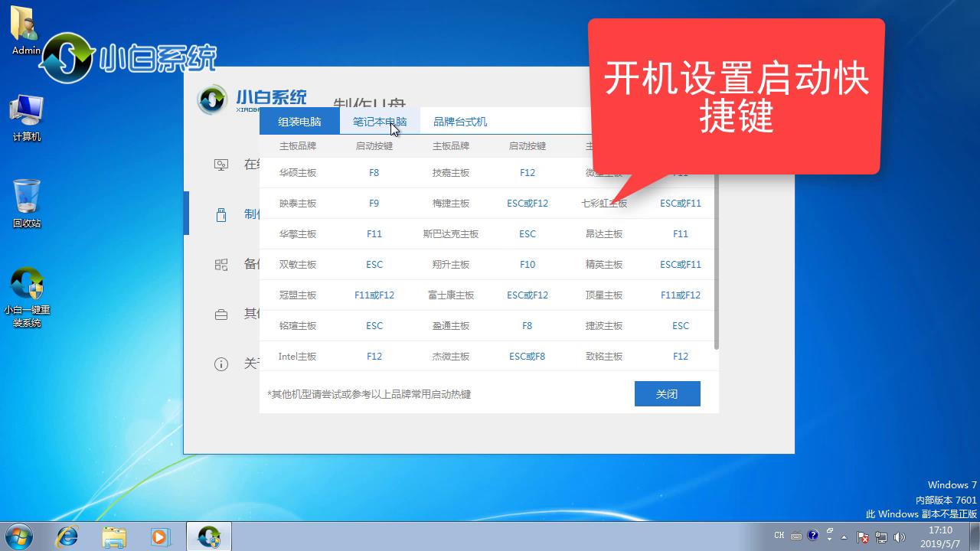
Task: Switch to the 笔记本电脑 tab
Action: [380, 121]
